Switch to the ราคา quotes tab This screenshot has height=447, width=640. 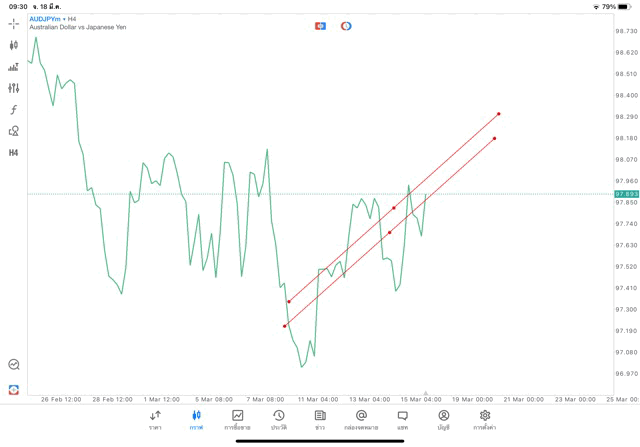[x=155, y=420]
